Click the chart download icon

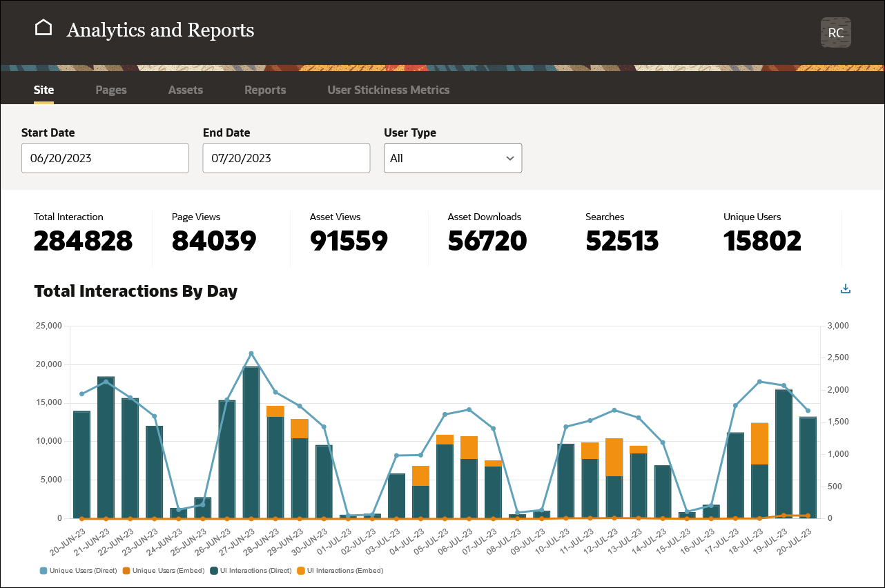[845, 288]
